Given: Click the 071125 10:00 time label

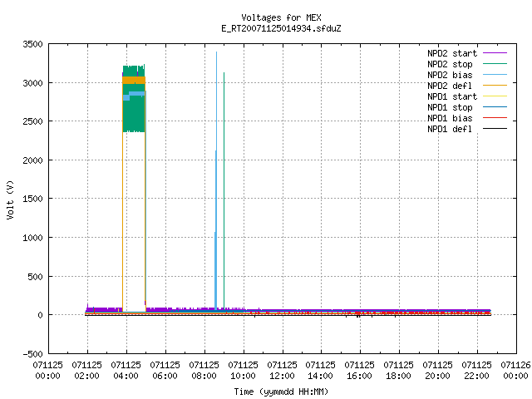Looking at the screenshot, I should click(243, 370).
